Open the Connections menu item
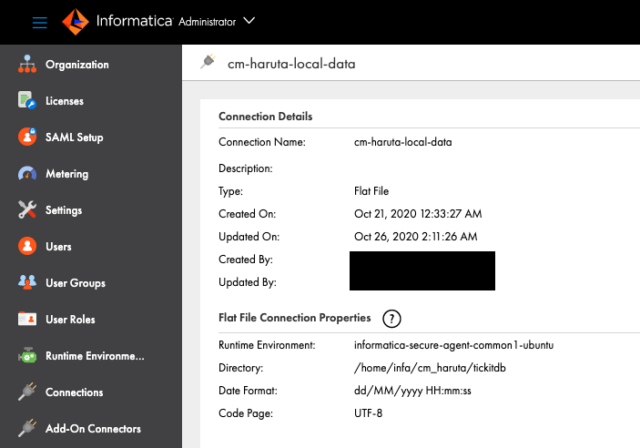 74,392
